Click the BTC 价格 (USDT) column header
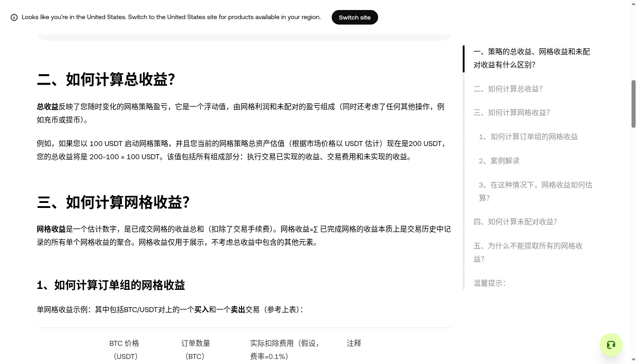The width and height of the screenshot is (637, 364). [x=124, y=349]
